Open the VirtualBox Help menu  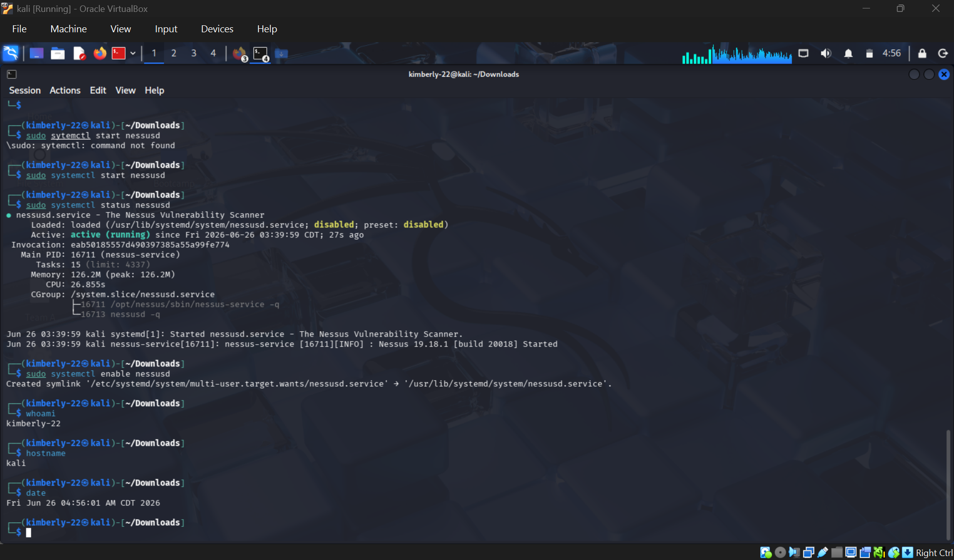tap(267, 29)
